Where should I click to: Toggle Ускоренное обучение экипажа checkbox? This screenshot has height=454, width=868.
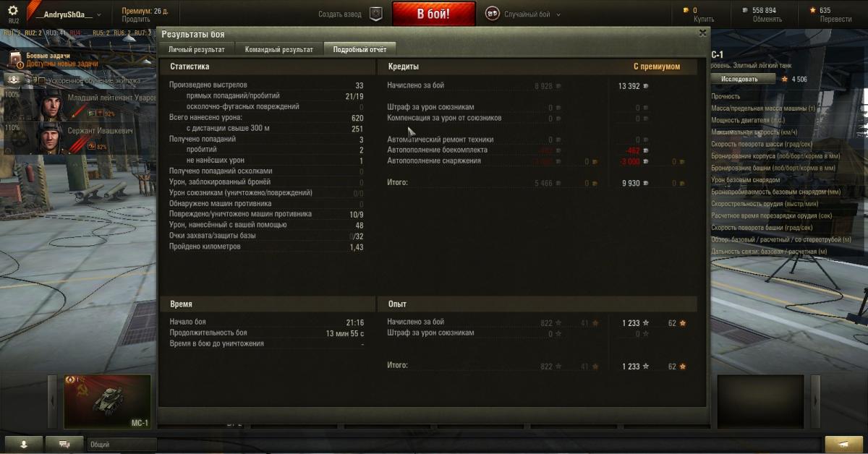(x=41, y=80)
